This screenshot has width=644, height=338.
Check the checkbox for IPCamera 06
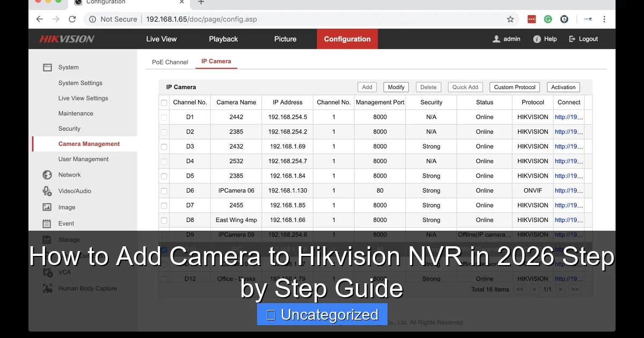[164, 190]
